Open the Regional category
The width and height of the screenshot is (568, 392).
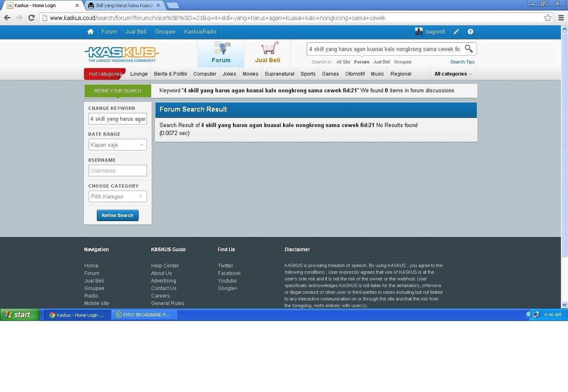401,74
